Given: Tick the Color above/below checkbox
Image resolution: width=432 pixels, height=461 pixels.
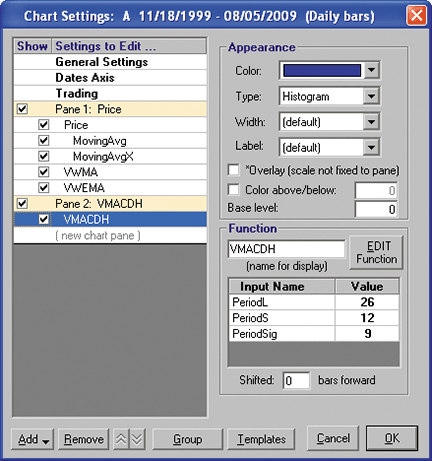Looking at the screenshot, I should (x=233, y=190).
